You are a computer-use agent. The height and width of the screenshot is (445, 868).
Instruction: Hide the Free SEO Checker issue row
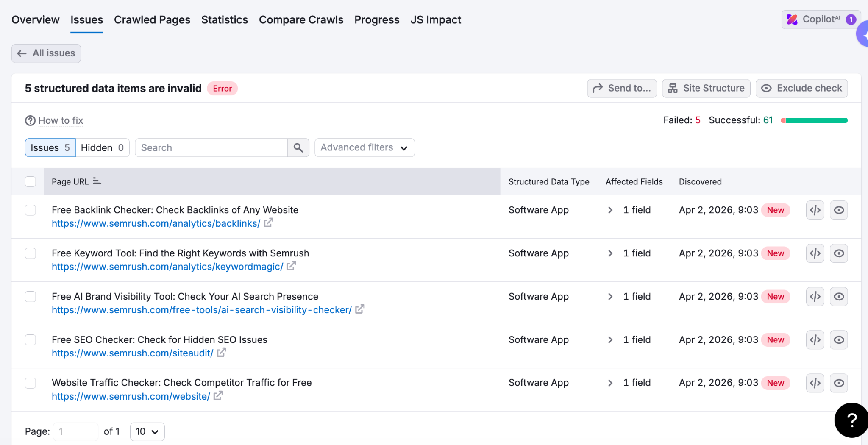click(x=839, y=340)
